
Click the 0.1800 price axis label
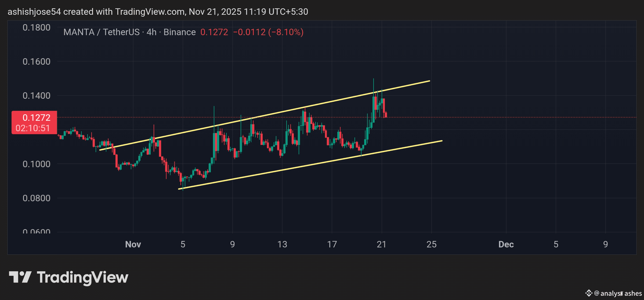(36, 27)
